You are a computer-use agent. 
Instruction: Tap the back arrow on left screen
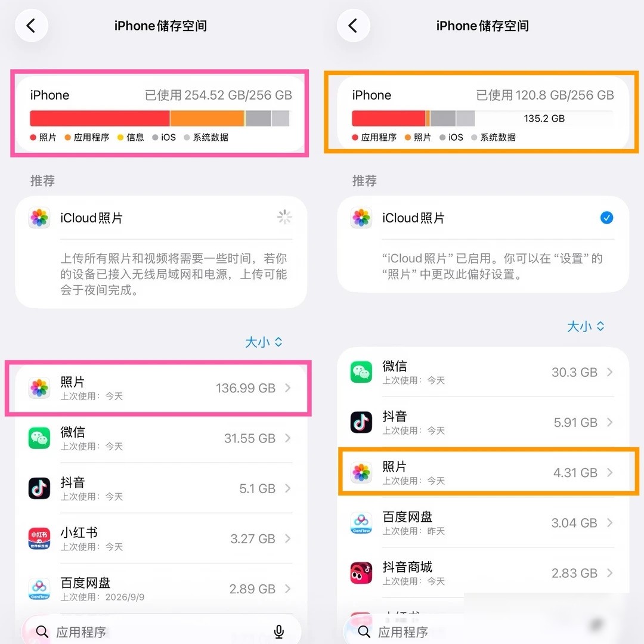tap(32, 26)
